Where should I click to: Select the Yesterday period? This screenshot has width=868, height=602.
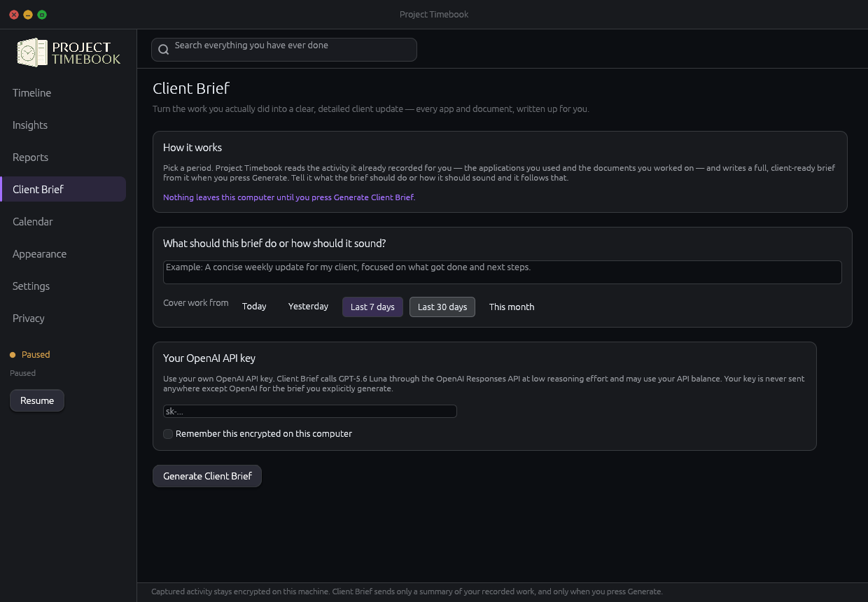pos(308,307)
